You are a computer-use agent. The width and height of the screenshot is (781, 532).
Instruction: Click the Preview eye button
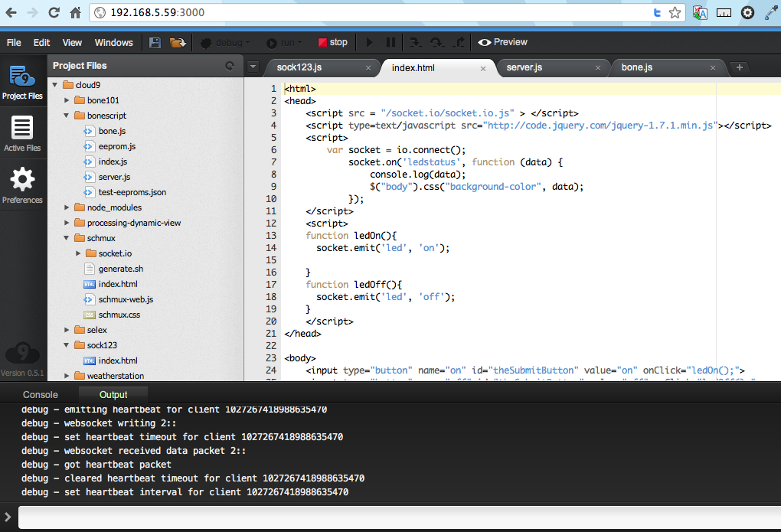(x=502, y=43)
